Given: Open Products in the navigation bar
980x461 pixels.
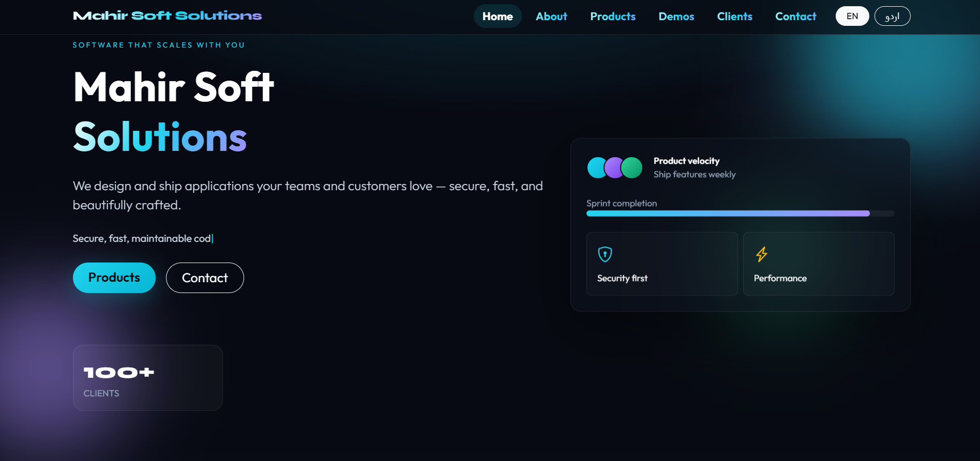Looking at the screenshot, I should (x=613, y=16).
